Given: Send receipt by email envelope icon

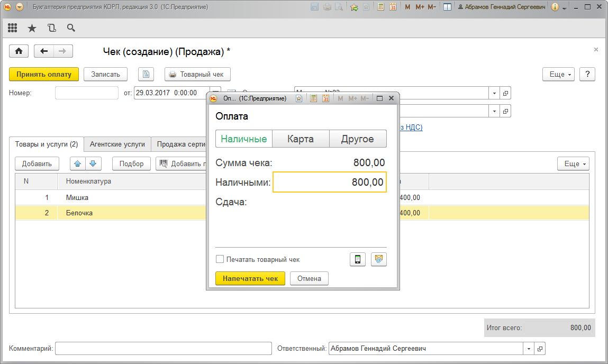Looking at the screenshot, I should click(x=379, y=259).
